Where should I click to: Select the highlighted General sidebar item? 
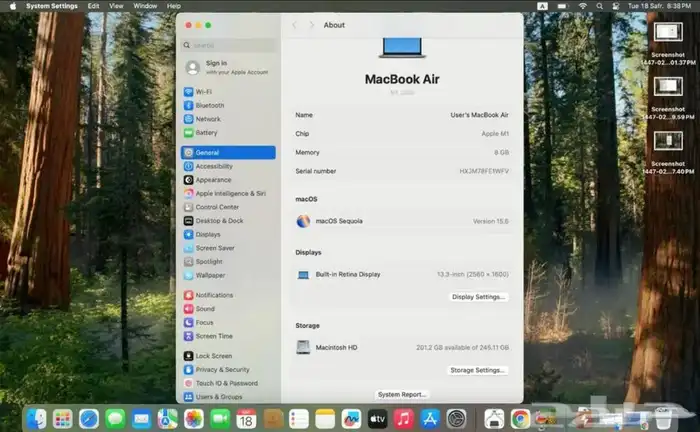228,152
